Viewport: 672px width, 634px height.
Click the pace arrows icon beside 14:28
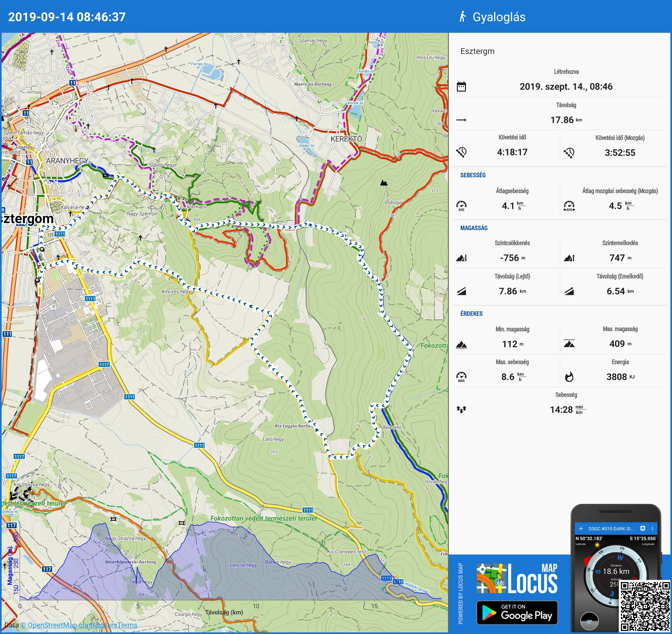pyautogui.click(x=462, y=410)
